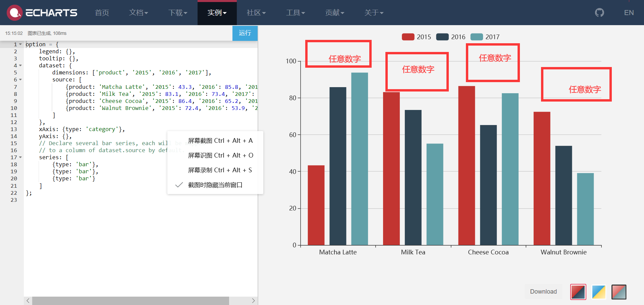This screenshot has width=644, height=305.
Task: Click line number 23 in gutter
Action: pos(14,200)
